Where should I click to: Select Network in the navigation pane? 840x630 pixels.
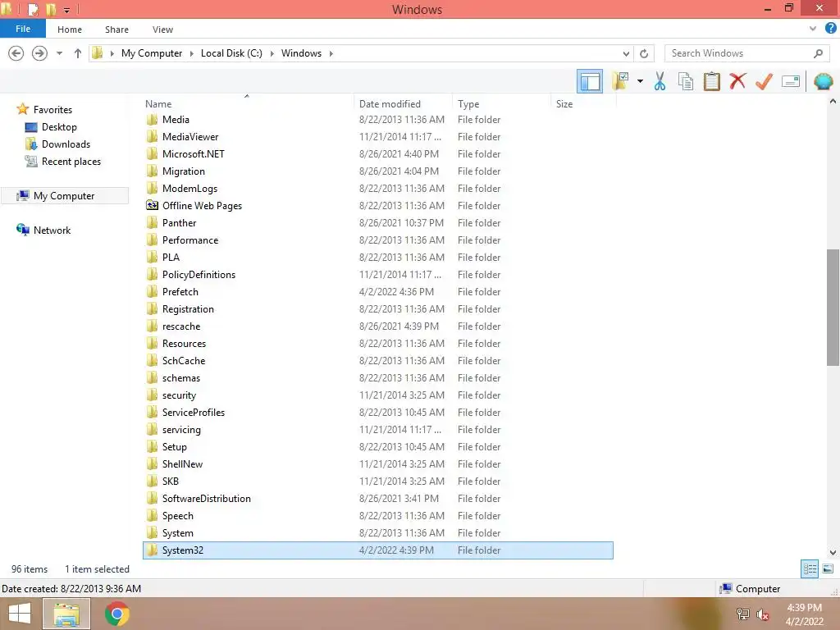(x=52, y=231)
